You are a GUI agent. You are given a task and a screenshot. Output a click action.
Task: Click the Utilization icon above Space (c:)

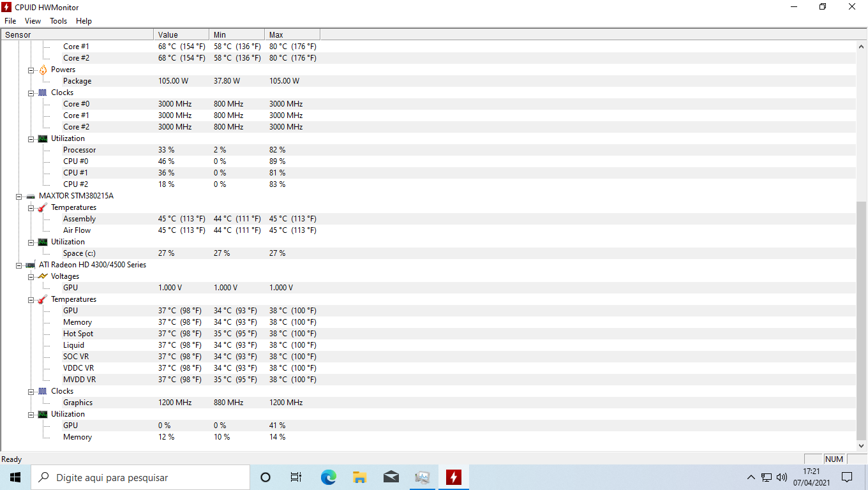(x=43, y=242)
